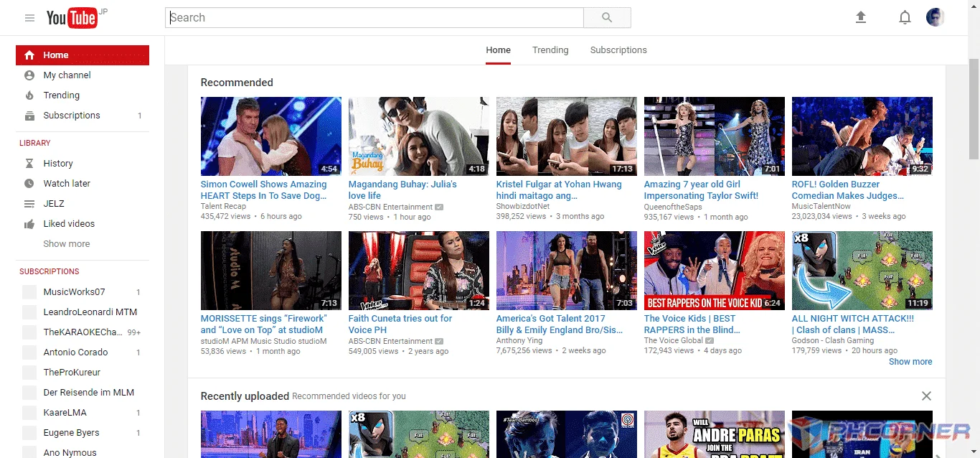Dismiss the Recently uploaded section
Image resolution: width=980 pixels, height=458 pixels.
click(x=926, y=396)
